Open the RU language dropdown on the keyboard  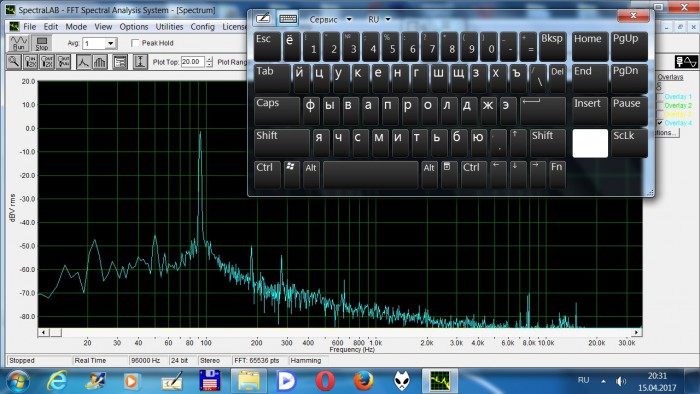pyautogui.click(x=379, y=20)
